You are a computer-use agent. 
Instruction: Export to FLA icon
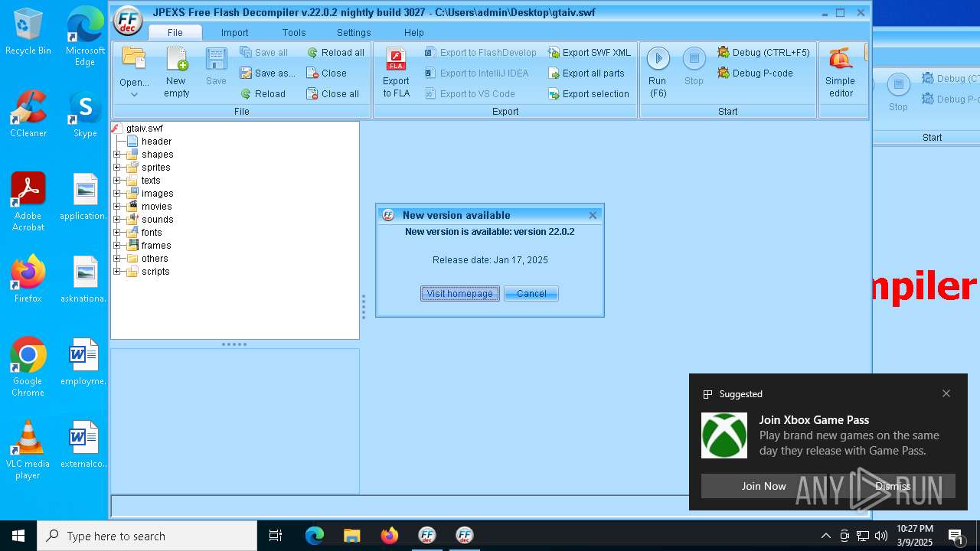click(x=396, y=73)
